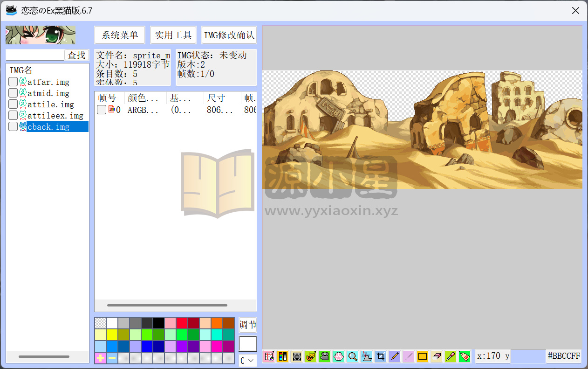Open the 系统菜单 menu

point(120,35)
